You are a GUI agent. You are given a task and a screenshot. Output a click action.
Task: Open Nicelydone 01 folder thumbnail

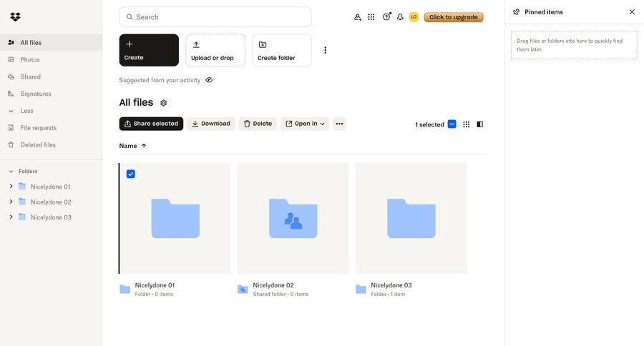pos(175,218)
